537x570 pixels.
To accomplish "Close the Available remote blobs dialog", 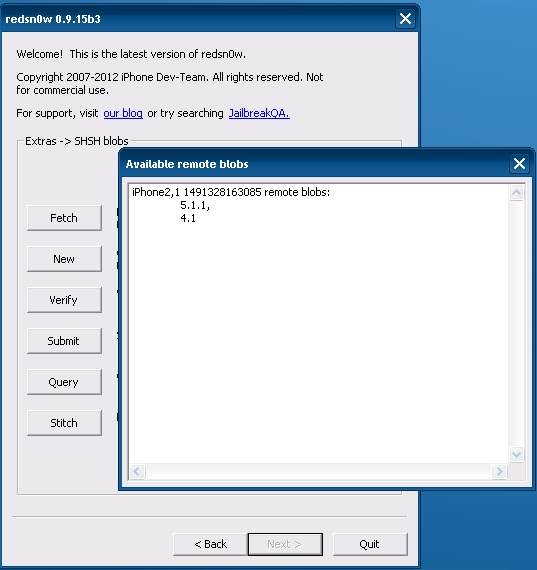I will click(x=519, y=164).
